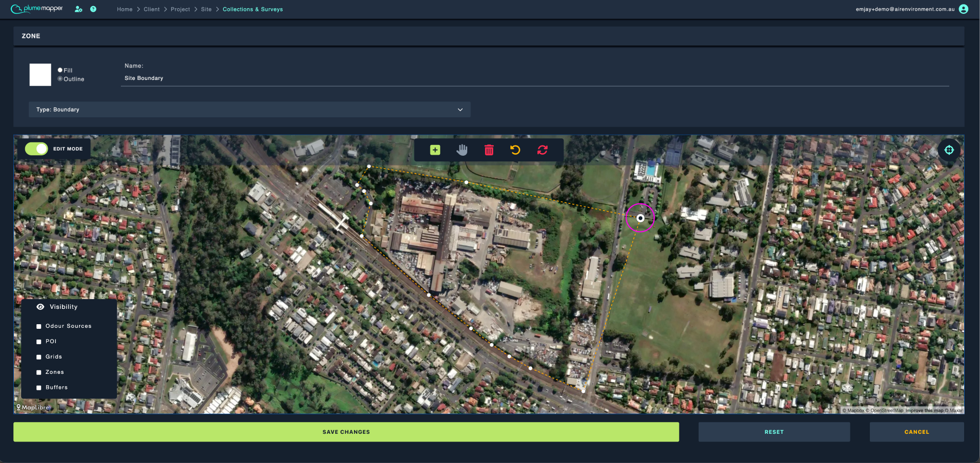Screen dimensions: 980x463
Task: Go to Site in the breadcrumb
Action: pyautogui.click(x=206, y=9)
